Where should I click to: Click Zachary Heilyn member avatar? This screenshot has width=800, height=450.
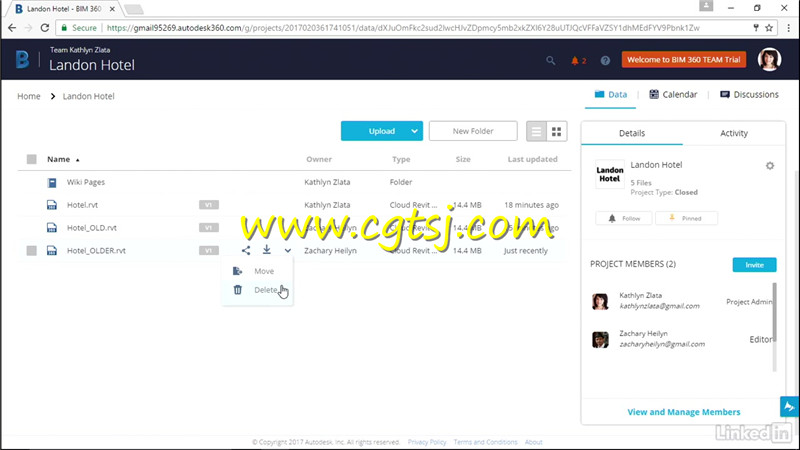600,339
